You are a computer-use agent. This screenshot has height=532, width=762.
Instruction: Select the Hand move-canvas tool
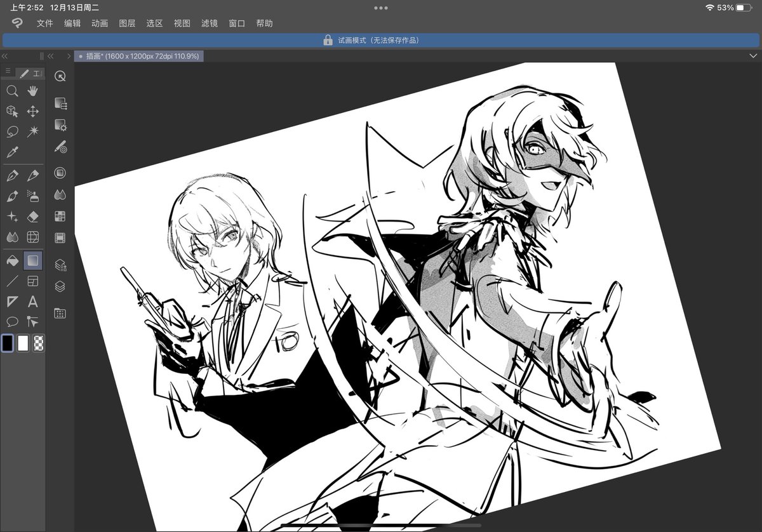tap(33, 91)
